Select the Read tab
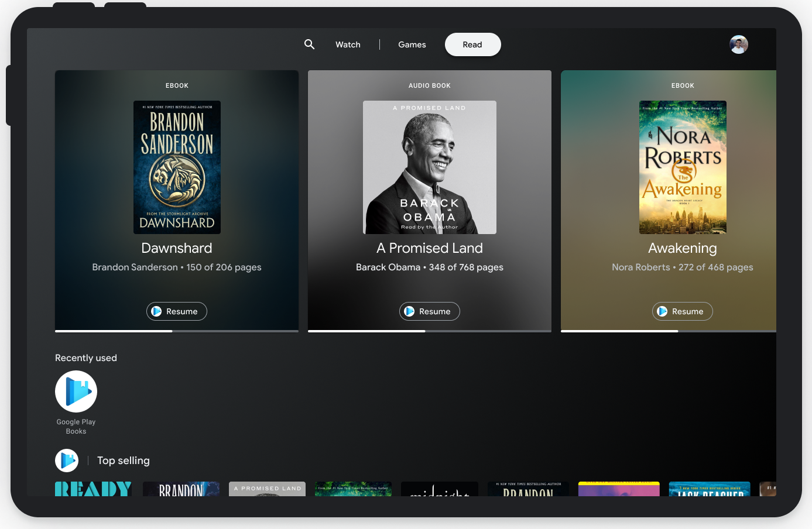This screenshot has width=812, height=529. [472, 44]
